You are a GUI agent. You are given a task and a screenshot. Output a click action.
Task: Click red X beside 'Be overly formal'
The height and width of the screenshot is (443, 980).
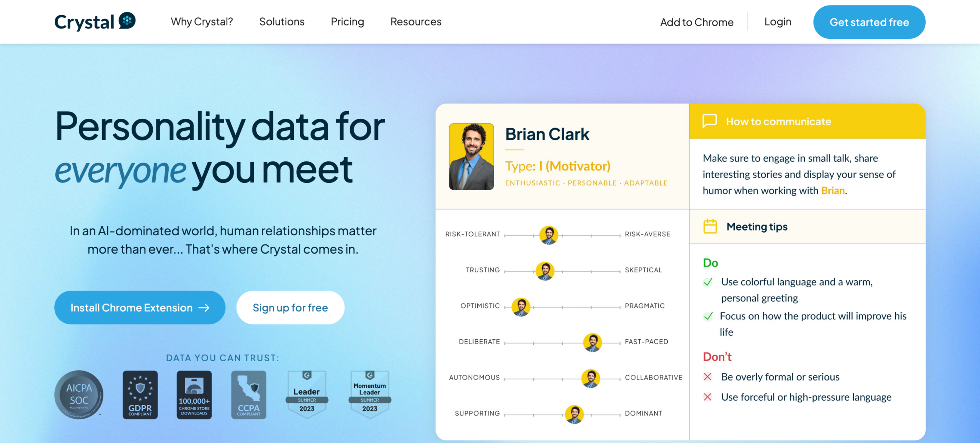[x=708, y=376]
